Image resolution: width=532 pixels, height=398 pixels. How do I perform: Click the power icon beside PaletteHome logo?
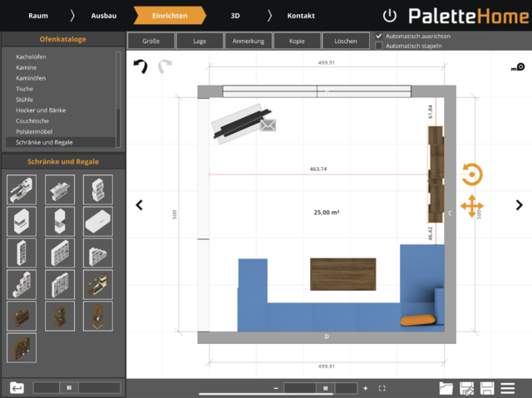(390, 16)
